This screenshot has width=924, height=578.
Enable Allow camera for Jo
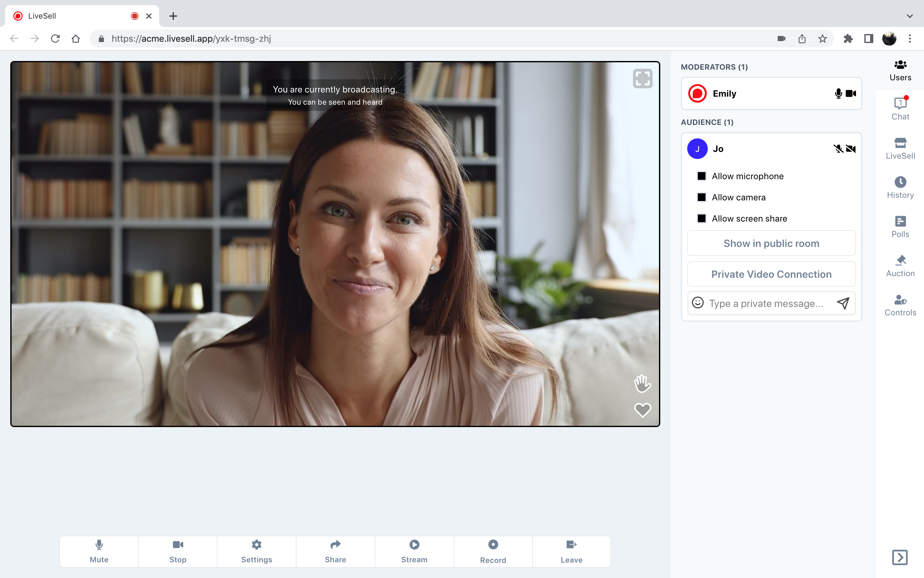pyautogui.click(x=702, y=197)
